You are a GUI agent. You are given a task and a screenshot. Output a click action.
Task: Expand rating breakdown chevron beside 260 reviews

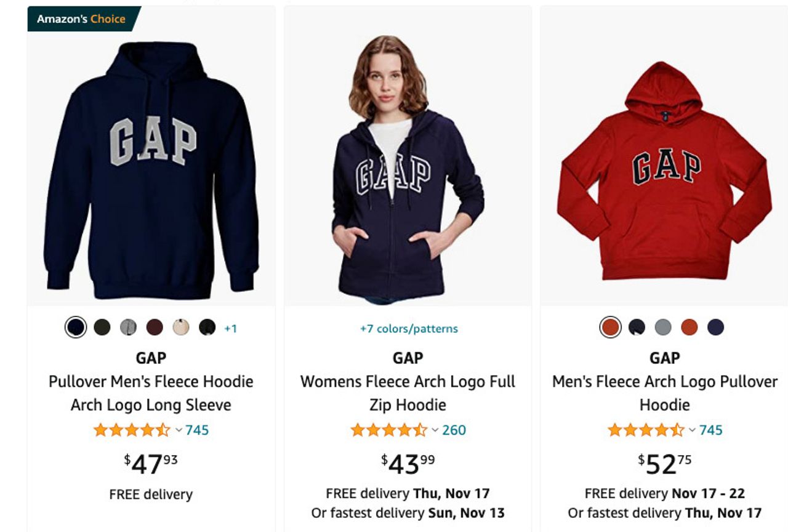[435, 430]
